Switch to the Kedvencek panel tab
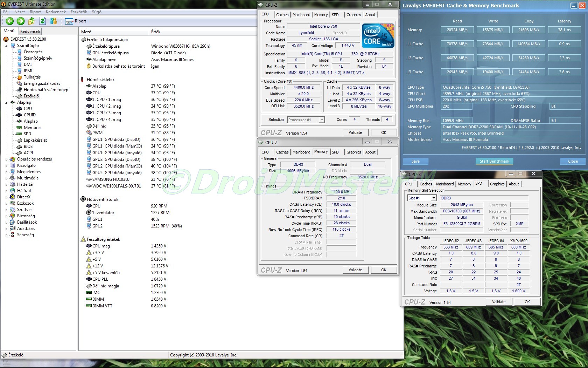The image size is (588, 368). tap(30, 32)
